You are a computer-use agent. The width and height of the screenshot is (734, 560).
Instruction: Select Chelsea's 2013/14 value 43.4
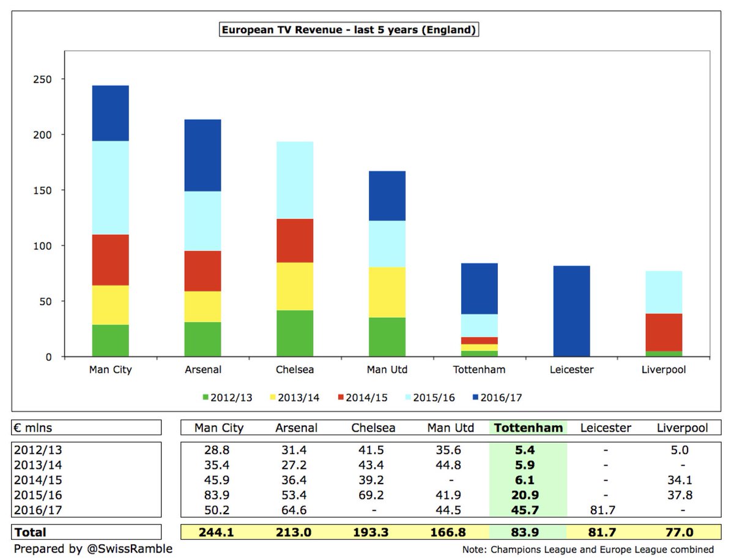tap(374, 464)
